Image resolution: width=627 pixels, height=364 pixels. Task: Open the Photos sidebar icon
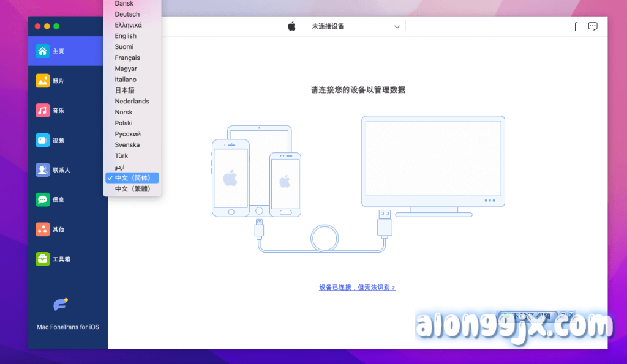point(42,81)
